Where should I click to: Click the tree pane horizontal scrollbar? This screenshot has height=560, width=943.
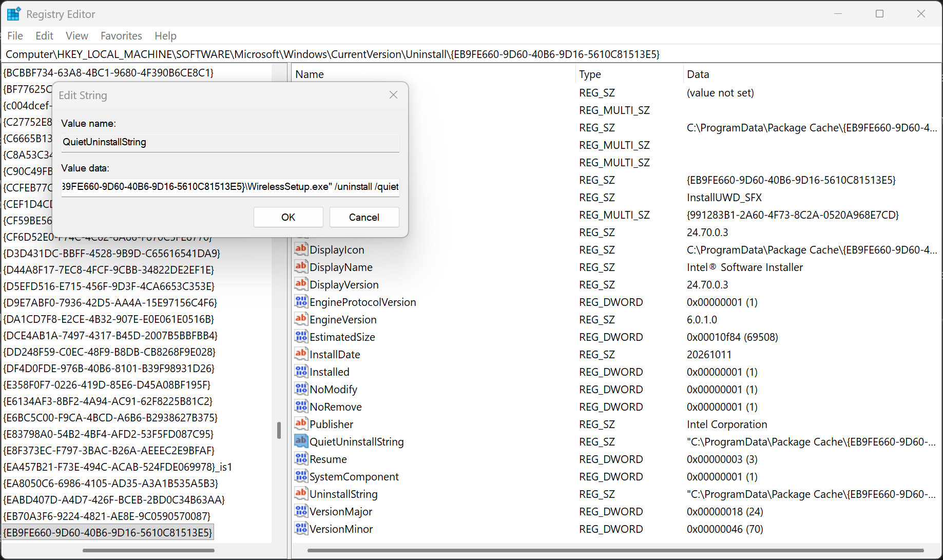coord(149,550)
